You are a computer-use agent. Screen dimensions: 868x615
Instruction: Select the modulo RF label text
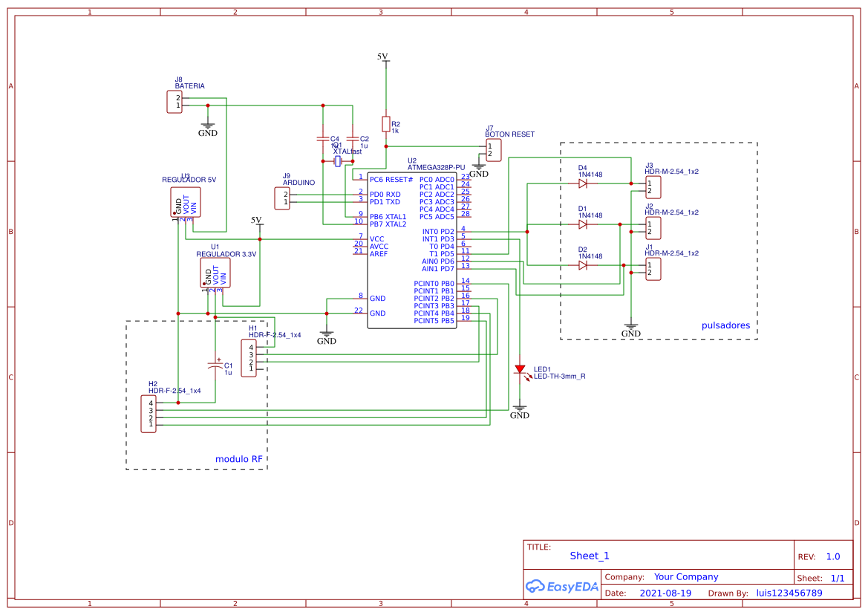(239, 459)
